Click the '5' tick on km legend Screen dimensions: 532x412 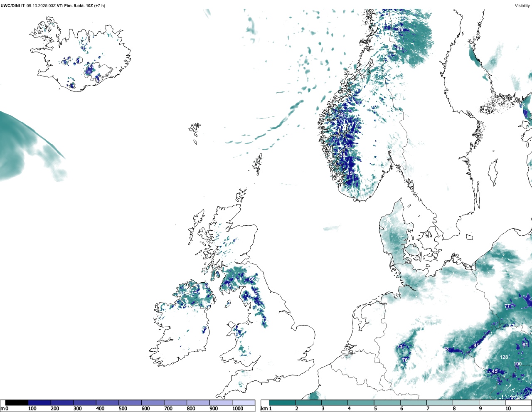(x=375, y=409)
